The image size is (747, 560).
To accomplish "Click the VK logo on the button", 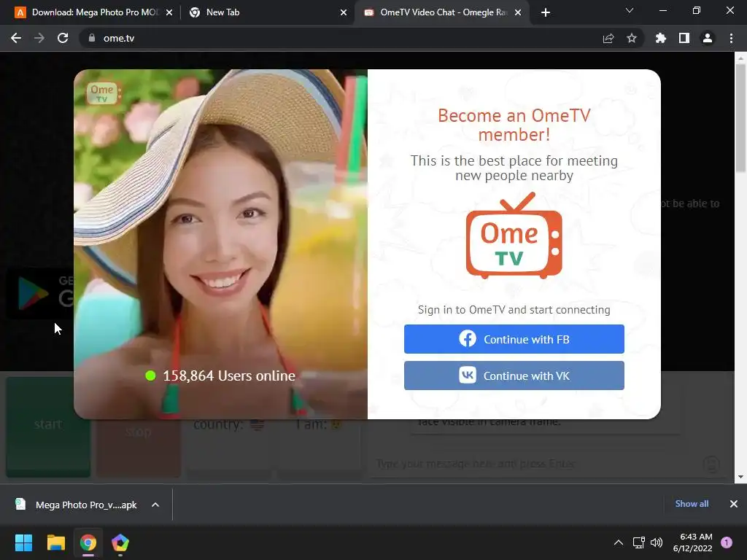I will click(x=468, y=376).
